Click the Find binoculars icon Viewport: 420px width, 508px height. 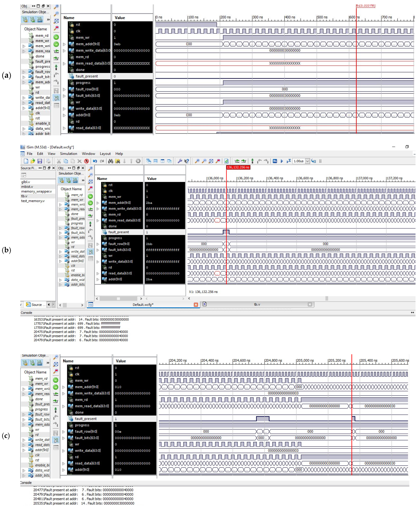pyautogui.click(x=111, y=161)
